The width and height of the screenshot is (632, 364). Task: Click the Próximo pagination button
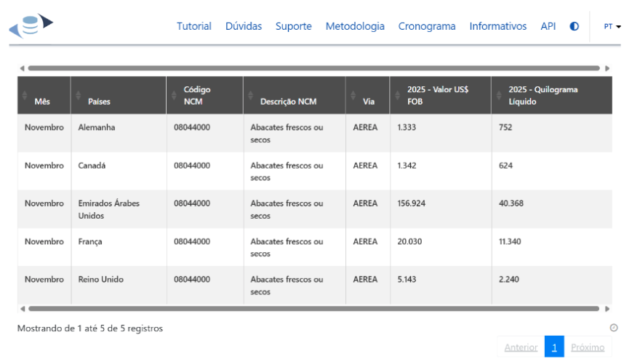point(588,347)
